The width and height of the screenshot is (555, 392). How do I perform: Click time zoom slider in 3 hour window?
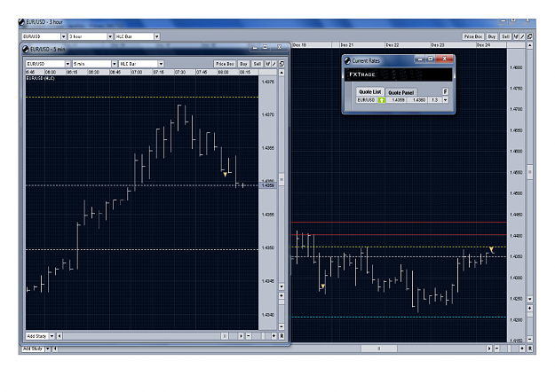pyautogui.click(x=510, y=349)
